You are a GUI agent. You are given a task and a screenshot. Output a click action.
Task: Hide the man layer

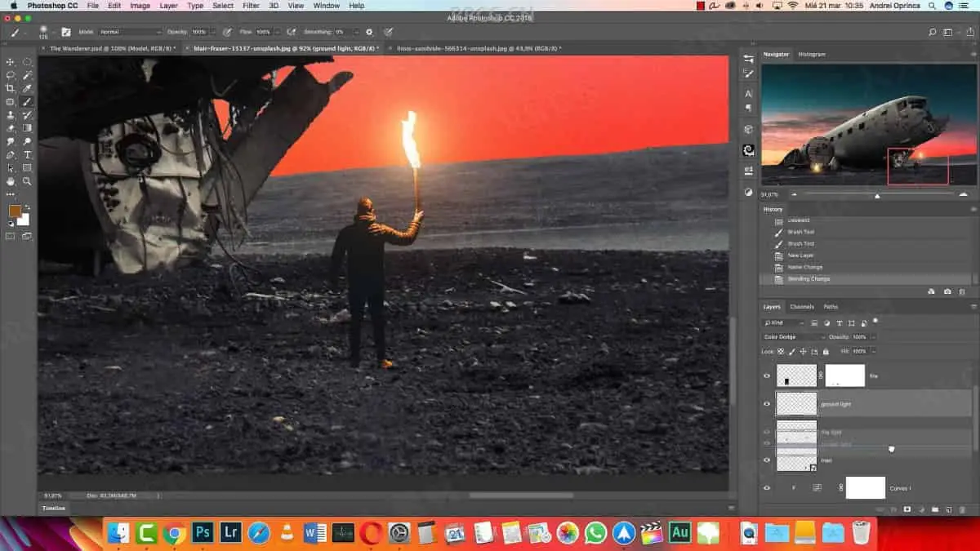tap(766, 460)
